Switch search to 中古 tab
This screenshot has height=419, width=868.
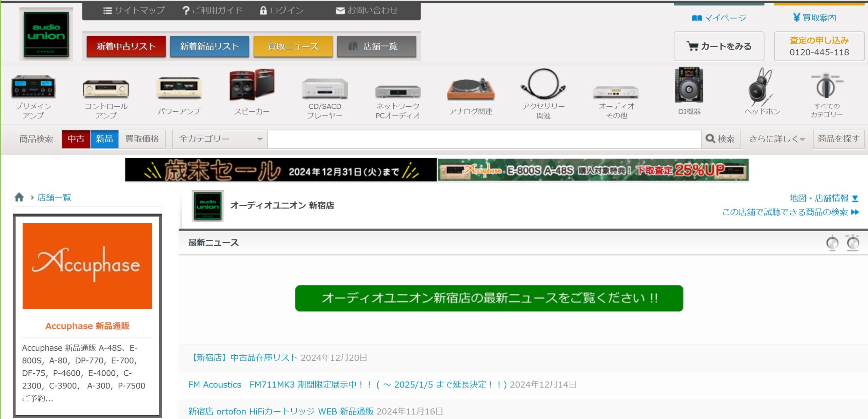click(x=76, y=139)
